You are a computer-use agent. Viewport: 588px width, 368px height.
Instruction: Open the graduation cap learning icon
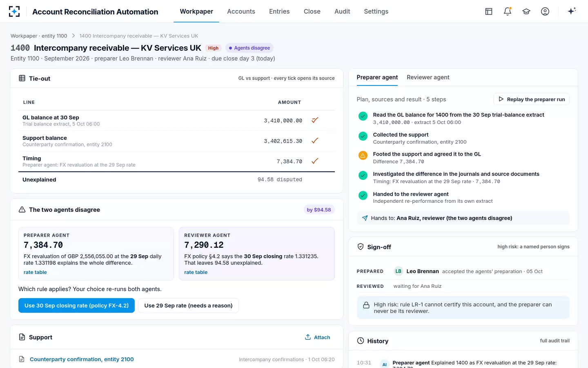tap(526, 11)
